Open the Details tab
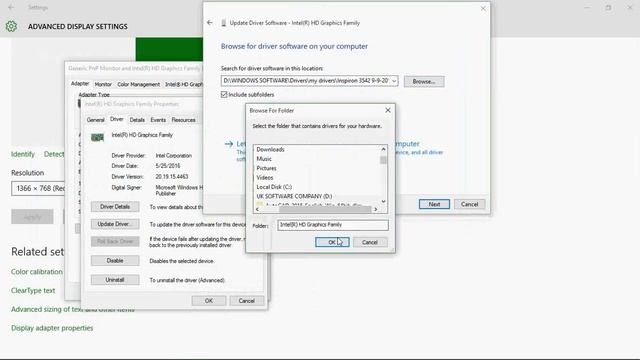Screen dimensions: 640x360 137,120
